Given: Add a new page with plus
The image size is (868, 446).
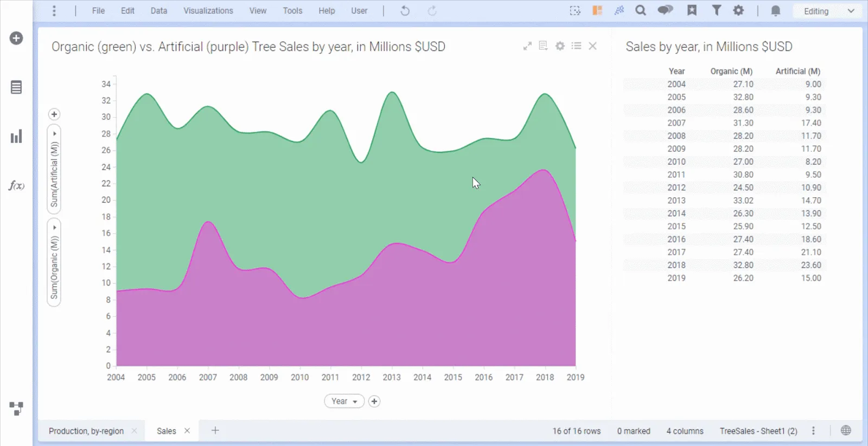Looking at the screenshot, I should point(215,430).
